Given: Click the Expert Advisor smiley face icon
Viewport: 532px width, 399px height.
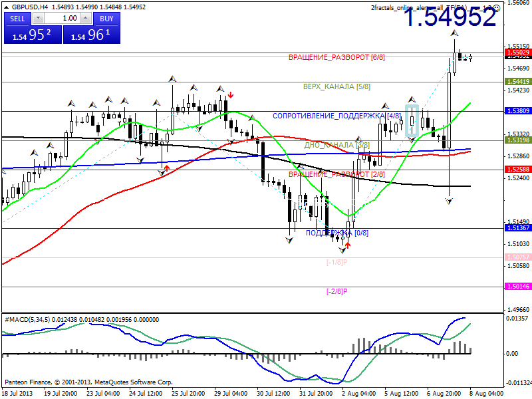Looking at the screenshot, I should pos(495,7).
